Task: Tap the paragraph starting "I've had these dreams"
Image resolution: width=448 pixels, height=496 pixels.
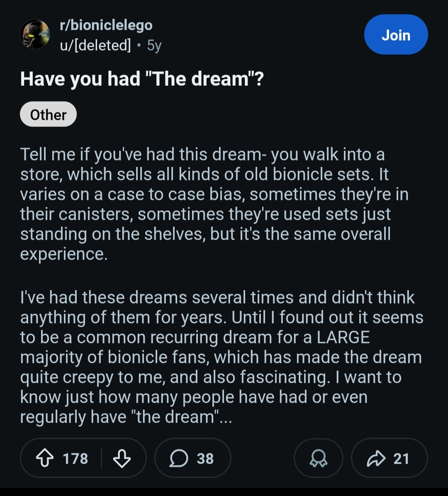Action: [220, 357]
